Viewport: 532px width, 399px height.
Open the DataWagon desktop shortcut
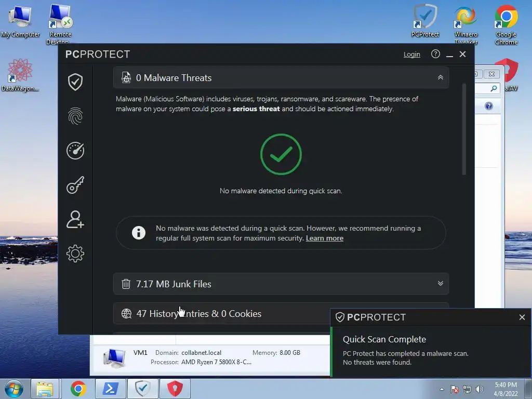(20, 75)
